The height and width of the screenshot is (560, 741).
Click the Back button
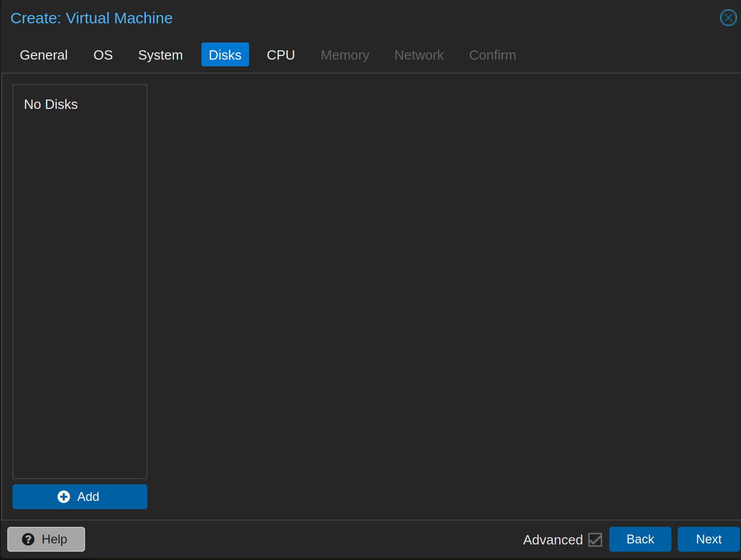(640, 539)
